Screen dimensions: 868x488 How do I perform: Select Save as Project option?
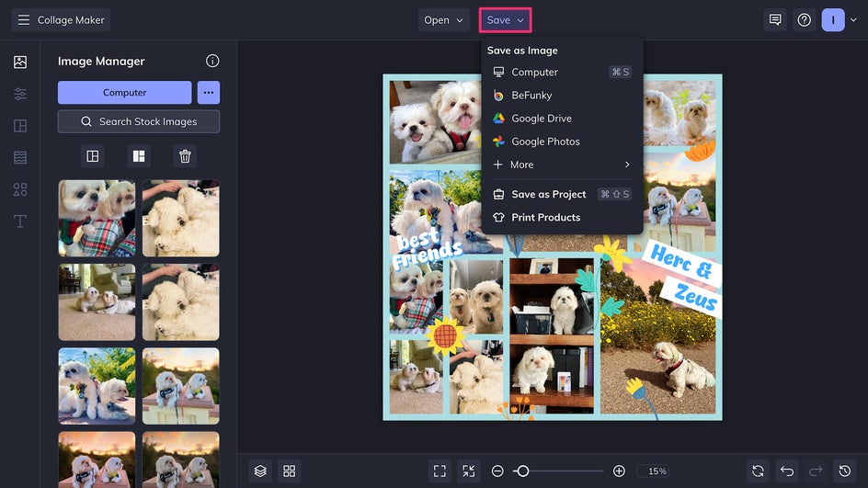tap(548, 194)
